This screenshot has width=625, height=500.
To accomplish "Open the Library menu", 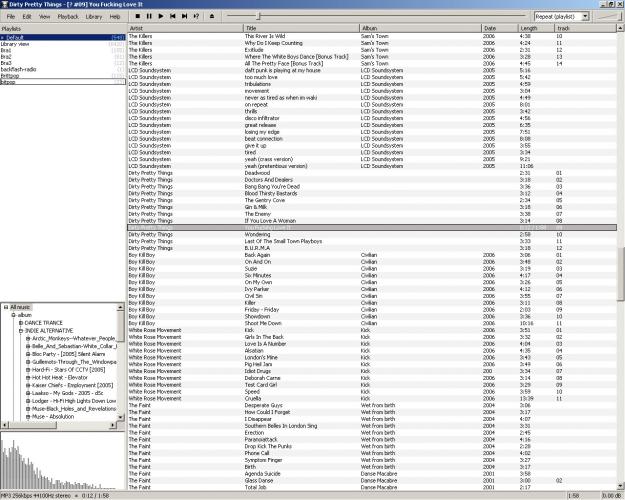I will point(94,17).
